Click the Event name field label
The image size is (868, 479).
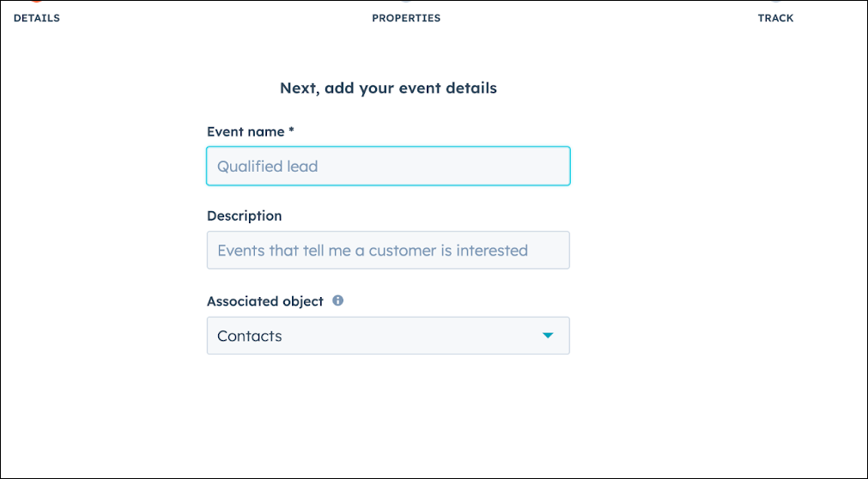(x=246, y=132)
